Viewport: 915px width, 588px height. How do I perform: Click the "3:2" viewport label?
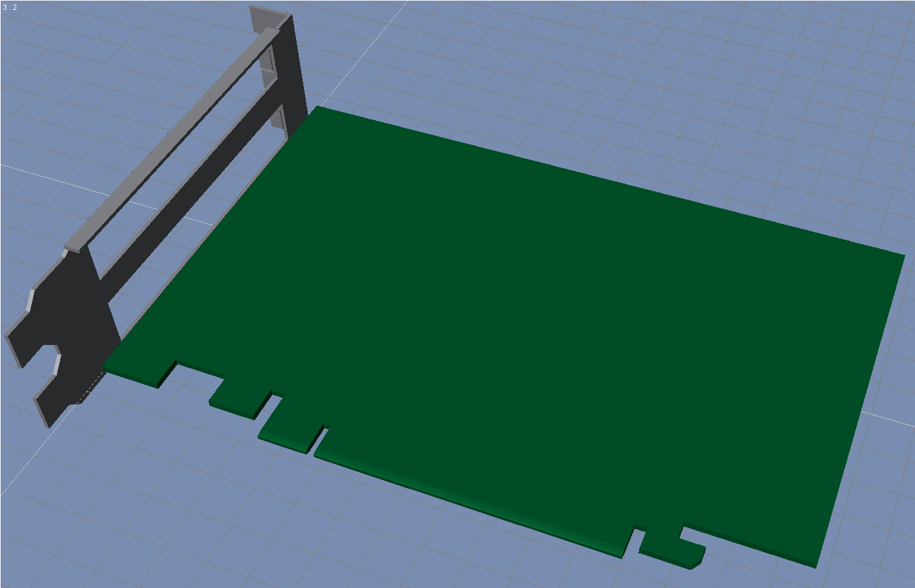[x=10, y=8]
